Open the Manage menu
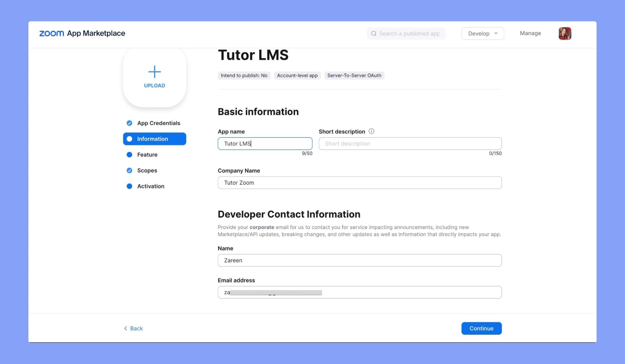The width and height of the screenshot is (625, 364). click(530, 33)
